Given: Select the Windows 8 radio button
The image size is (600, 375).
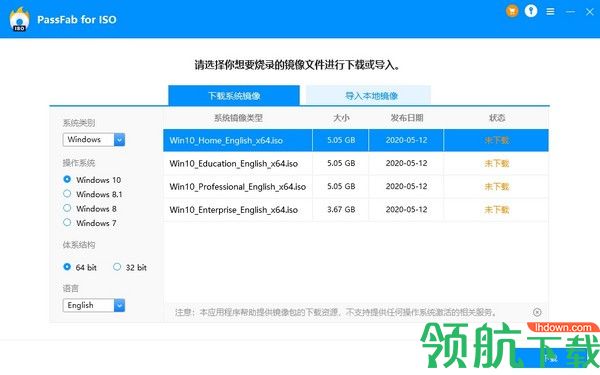Looking at the screenshot, I should click(x=67, y=208).
